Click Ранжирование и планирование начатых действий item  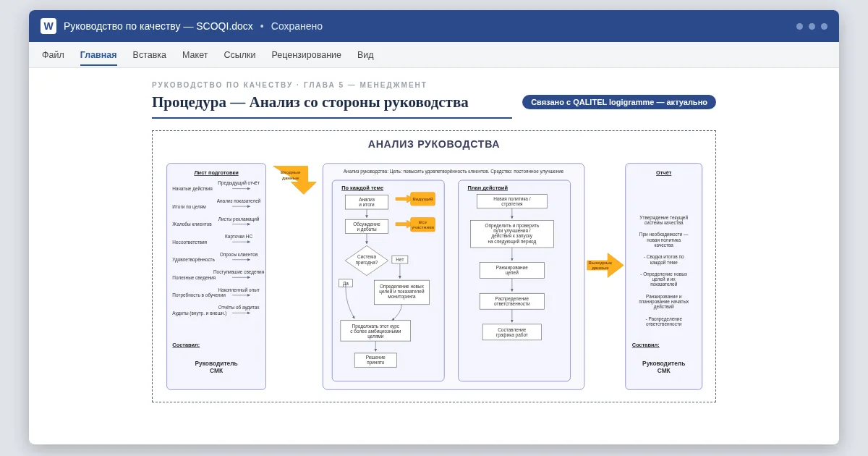click(664, 301)
